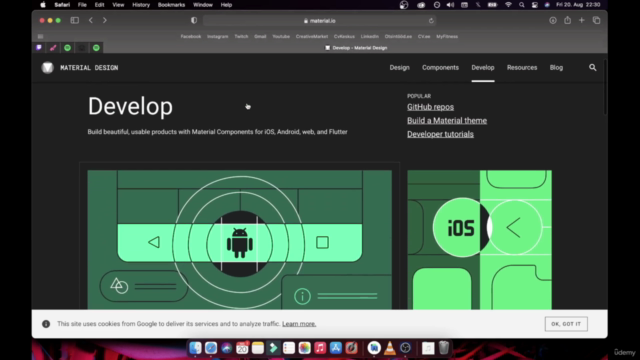Open Calendar from the Dock
This screenshot has height=360, width=640.
pos(242,348)
